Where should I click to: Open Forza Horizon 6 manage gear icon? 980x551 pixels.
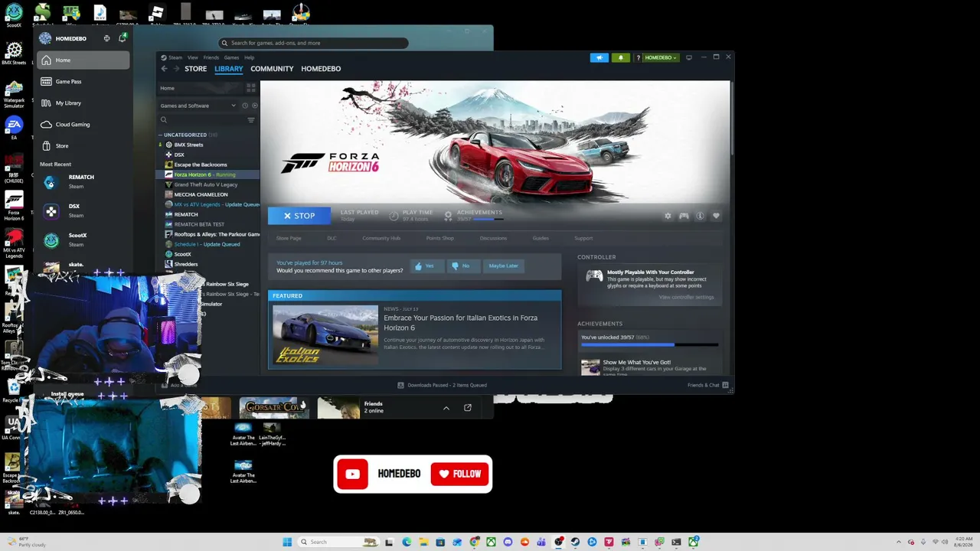click(x=668, y=216)
